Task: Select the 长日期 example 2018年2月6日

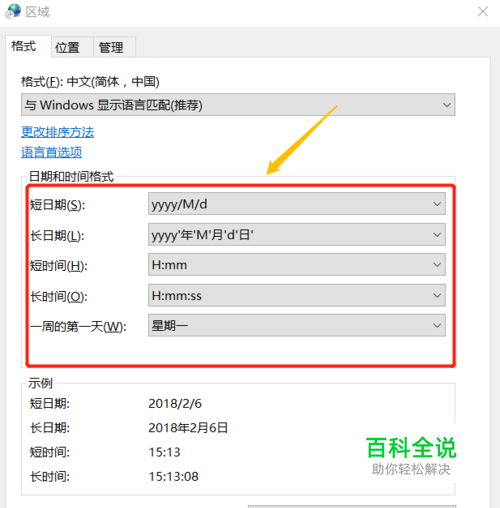Action: click(188, 428)
